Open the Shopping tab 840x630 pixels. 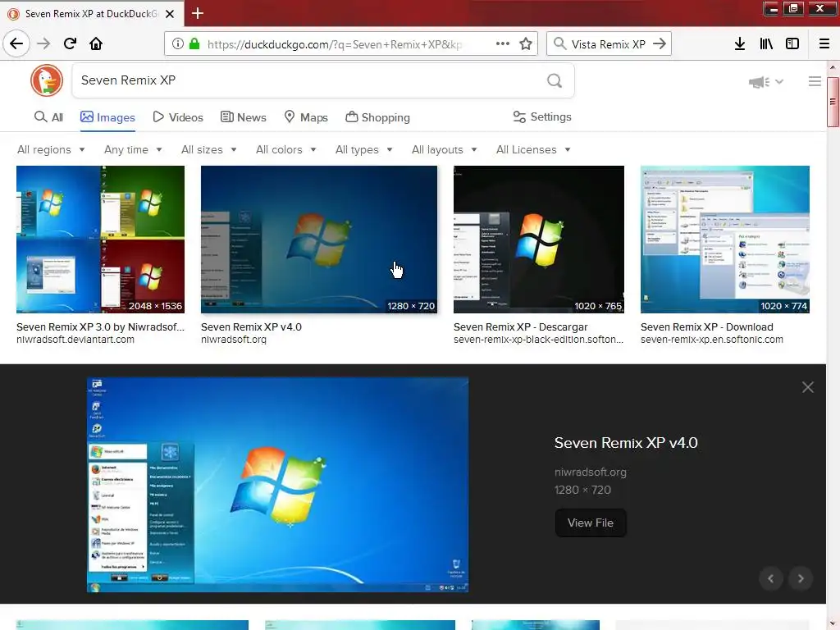point(377,116)
